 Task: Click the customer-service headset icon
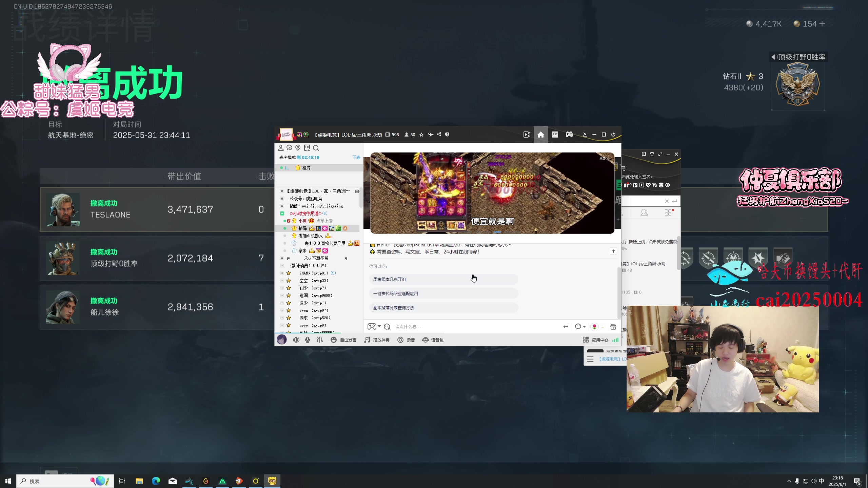pyautogui.click(x=289, y=148)
